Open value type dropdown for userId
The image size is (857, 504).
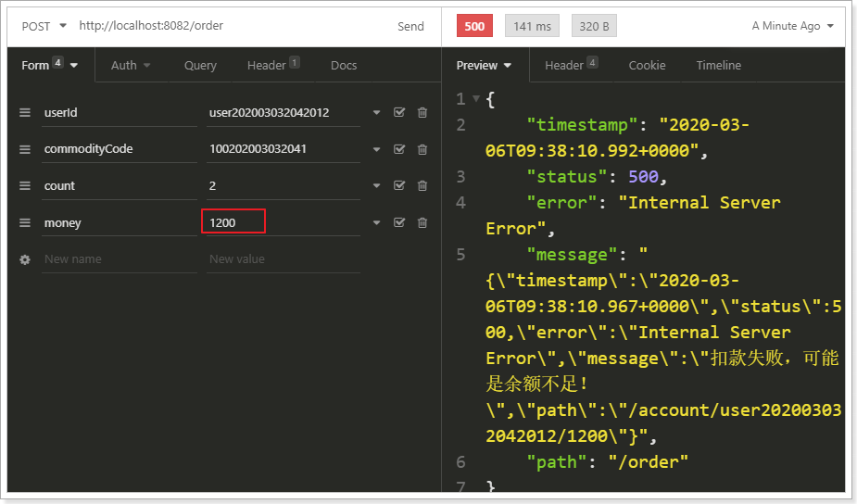click(377, 113)
